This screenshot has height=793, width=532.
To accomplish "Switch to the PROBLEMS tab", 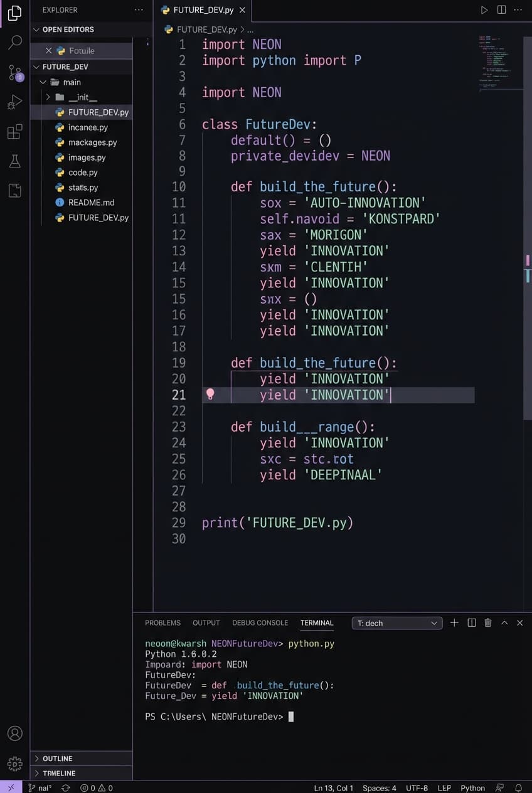I will pos(162,623).
